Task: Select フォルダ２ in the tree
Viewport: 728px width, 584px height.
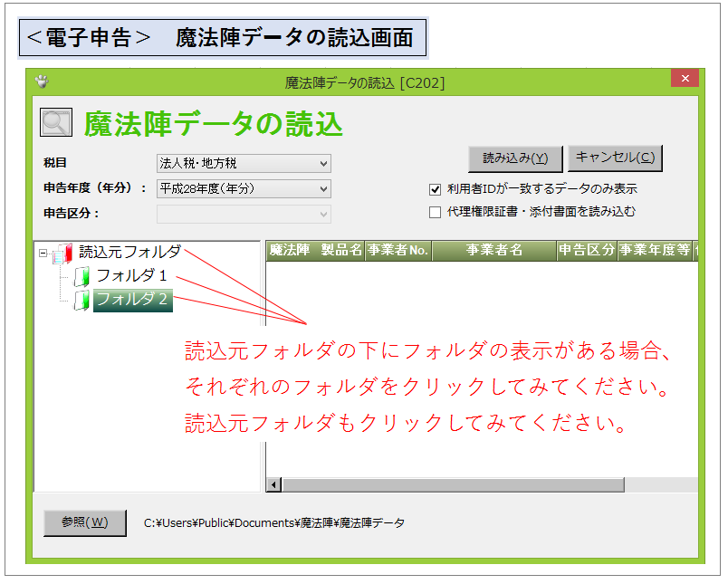Action: coord(133,300)
